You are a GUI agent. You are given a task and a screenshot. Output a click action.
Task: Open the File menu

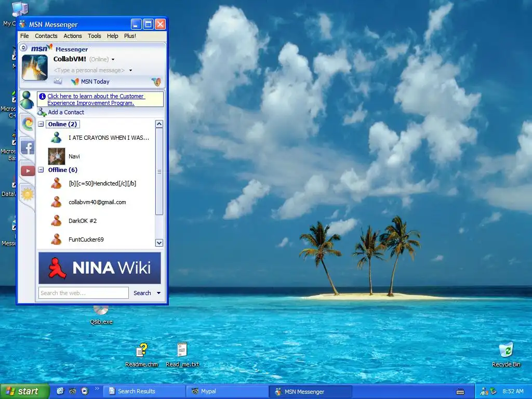click(x=24, y=36)
